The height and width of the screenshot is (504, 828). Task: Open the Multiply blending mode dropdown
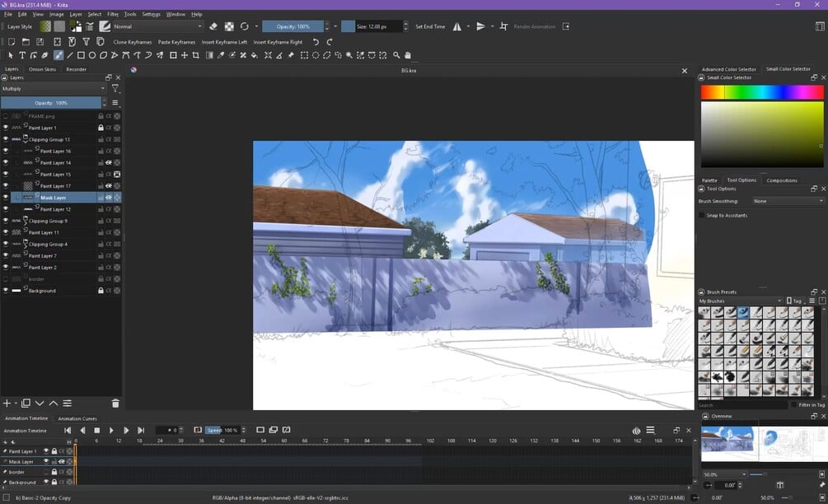point(54,89)
